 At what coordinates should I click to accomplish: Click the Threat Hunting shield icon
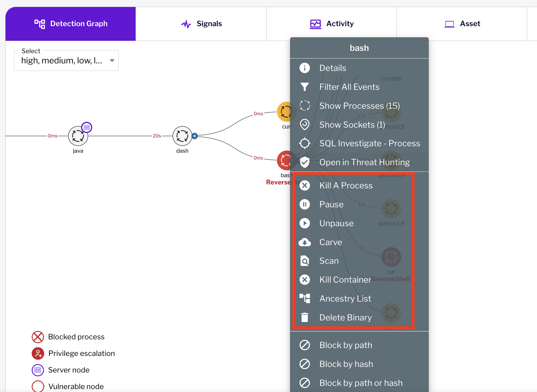coord(305,162)
